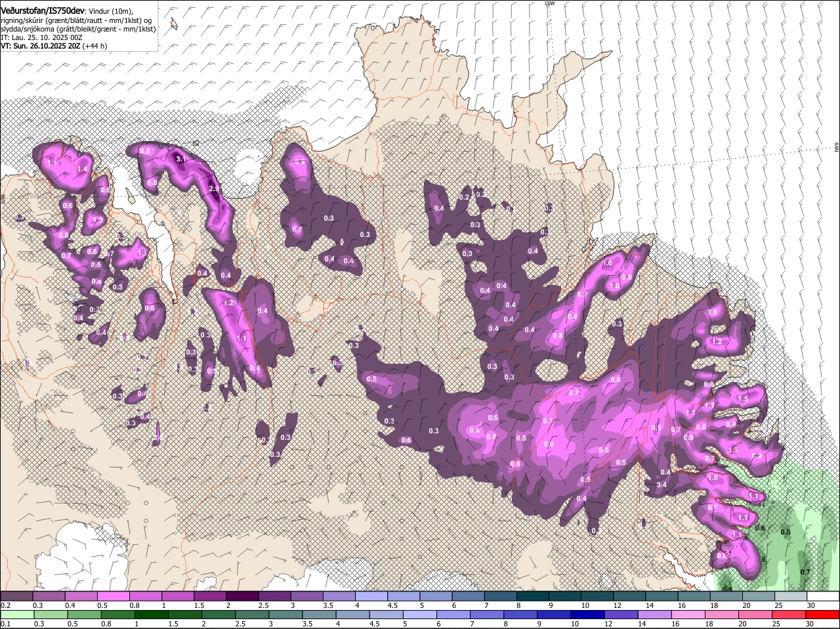Click the '2.9' snowfall value on the map
Image resolution: width=840 pixels, height=629 pixels.
click(x=214, y=189)
